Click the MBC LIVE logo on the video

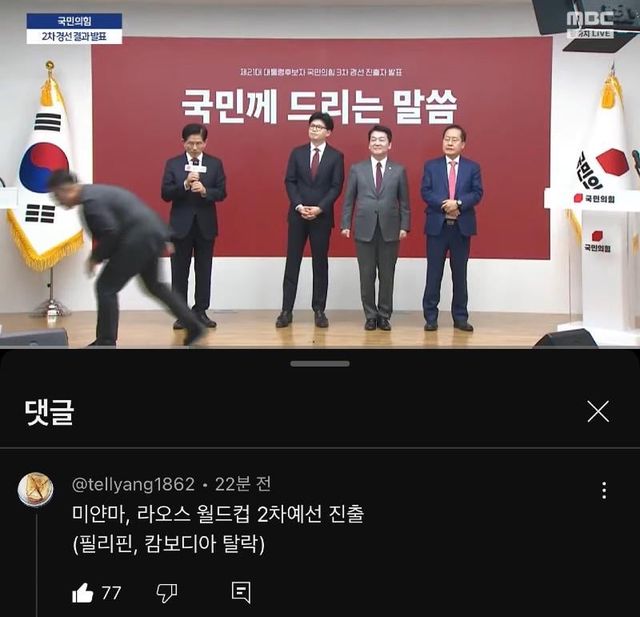(x=591, y=24)
